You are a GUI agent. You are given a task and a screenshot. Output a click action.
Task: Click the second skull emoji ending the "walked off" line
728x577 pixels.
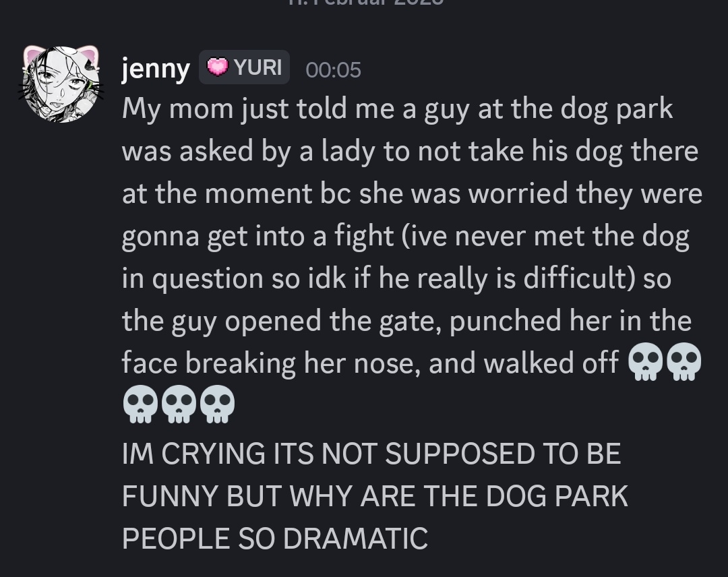[684, 363]
